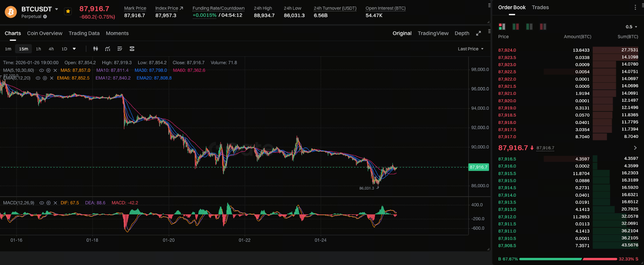
Task: Click the fullscreen expand chart icon
Action: coord(479,33)
